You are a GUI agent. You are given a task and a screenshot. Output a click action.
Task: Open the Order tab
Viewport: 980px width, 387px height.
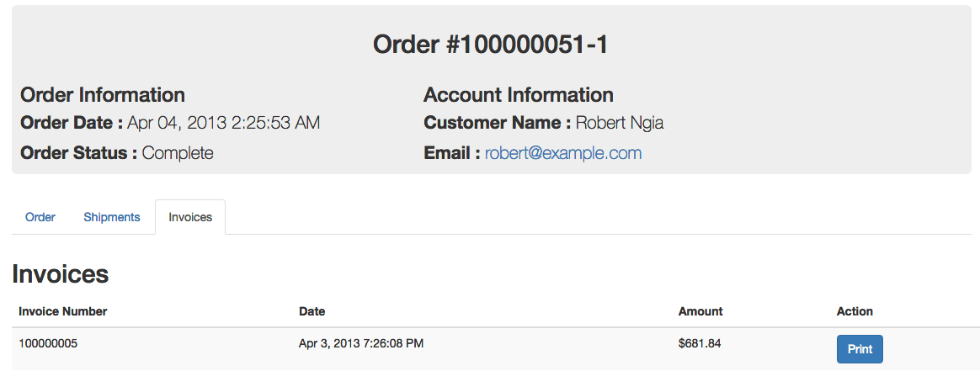point(40,217)
